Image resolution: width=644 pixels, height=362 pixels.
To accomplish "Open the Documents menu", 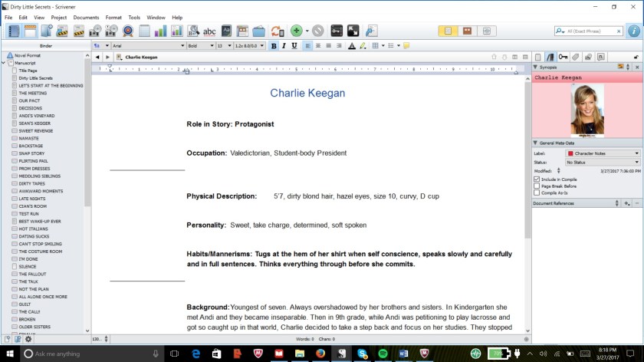I will click(x=86, y=17).
